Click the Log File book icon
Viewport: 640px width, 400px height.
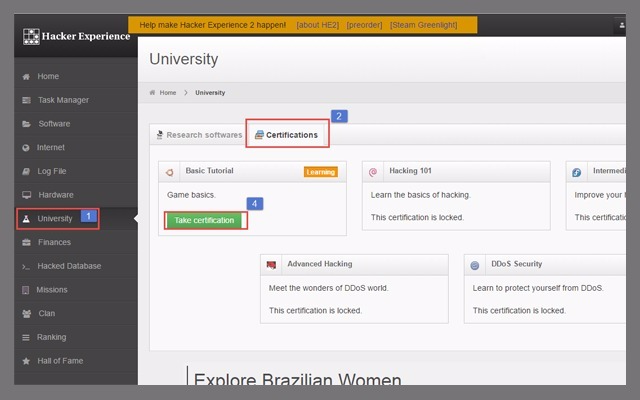pyautogui.click(x=26, y=171)
